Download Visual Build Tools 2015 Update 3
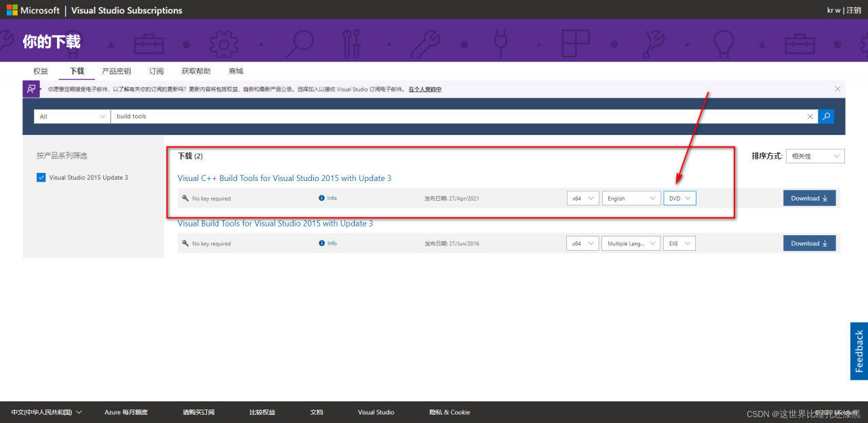The height and width of the screenshot is (423, 868). 810,243
